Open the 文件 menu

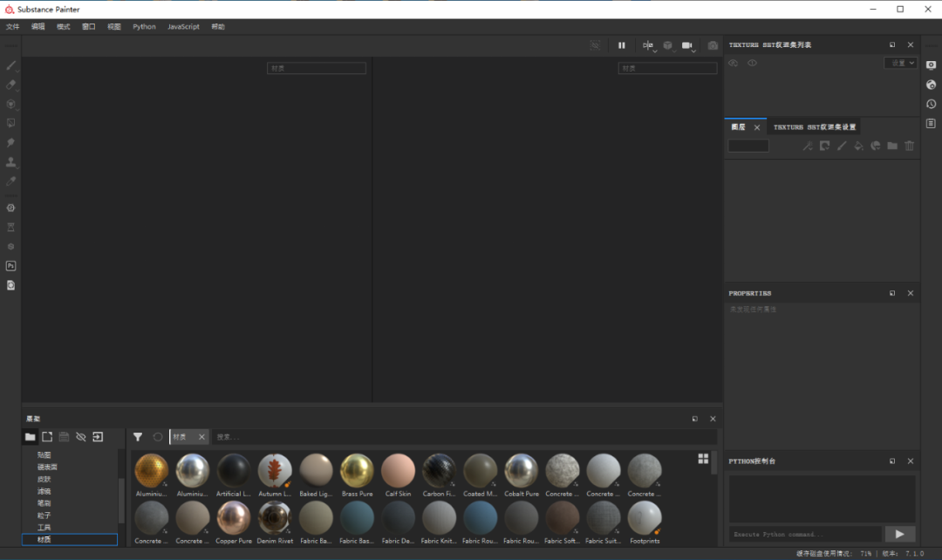12,26
